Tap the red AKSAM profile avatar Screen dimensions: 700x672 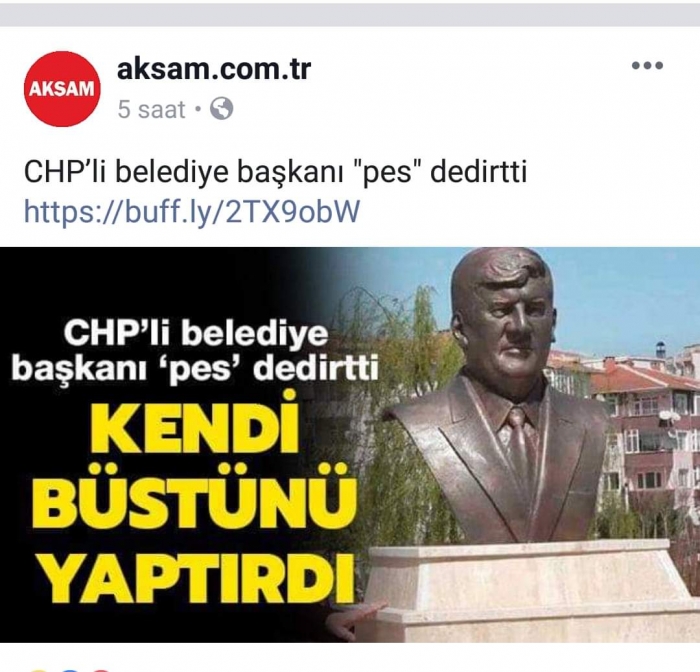click(x=62, y=89)
